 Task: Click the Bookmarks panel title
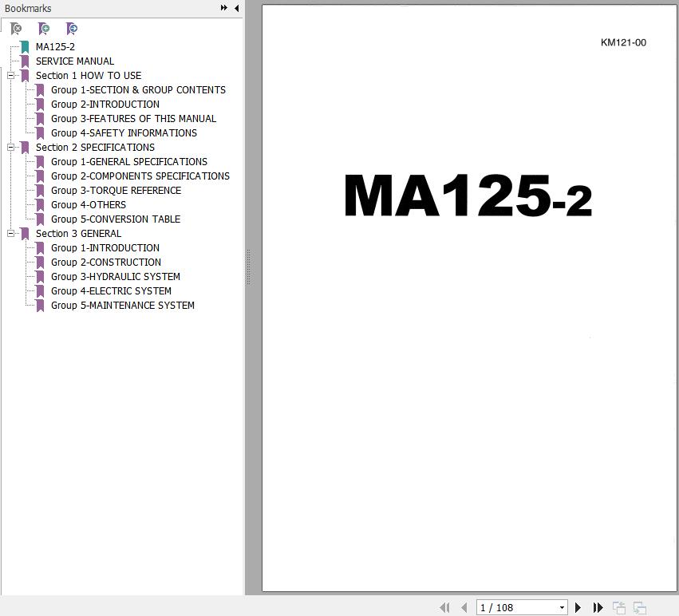coord(28,8)
